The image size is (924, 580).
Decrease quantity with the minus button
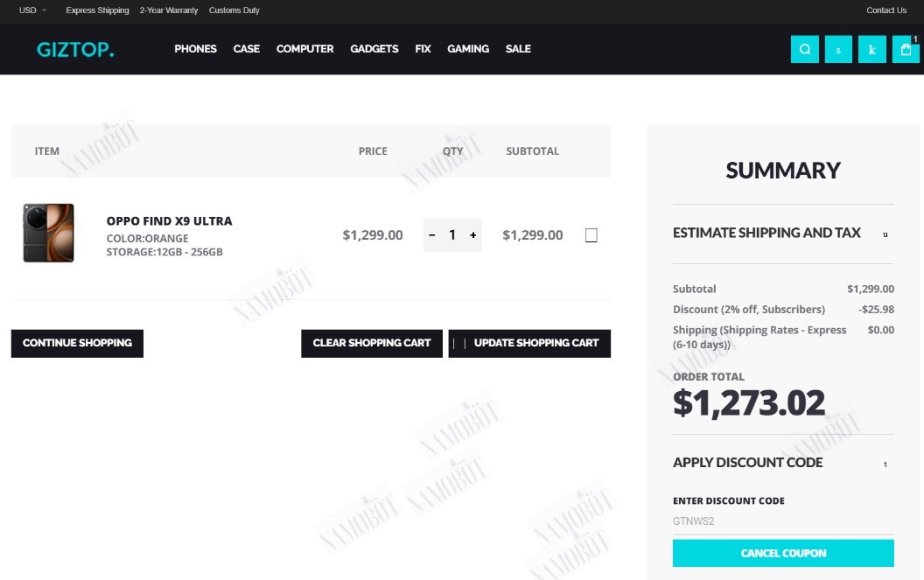coord(432,235)
